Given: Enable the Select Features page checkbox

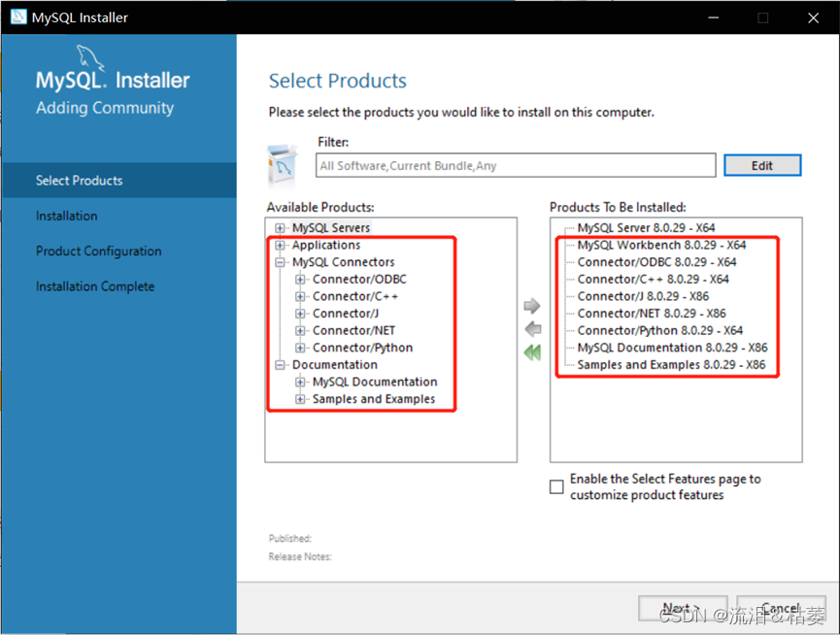Looking at the screenshot, I should coord(556,486).
